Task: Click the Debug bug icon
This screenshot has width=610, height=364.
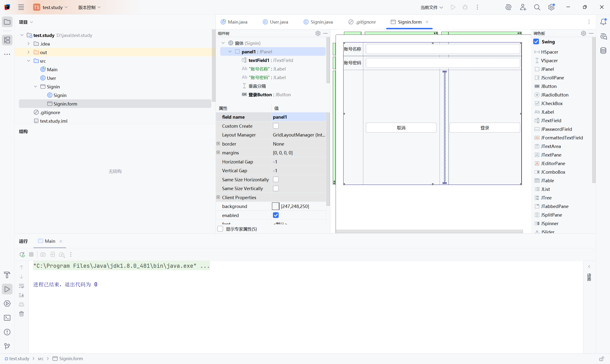Action: (465, 7)
